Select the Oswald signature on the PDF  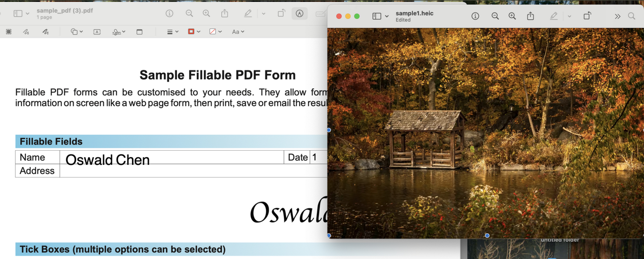pos(288,212)
